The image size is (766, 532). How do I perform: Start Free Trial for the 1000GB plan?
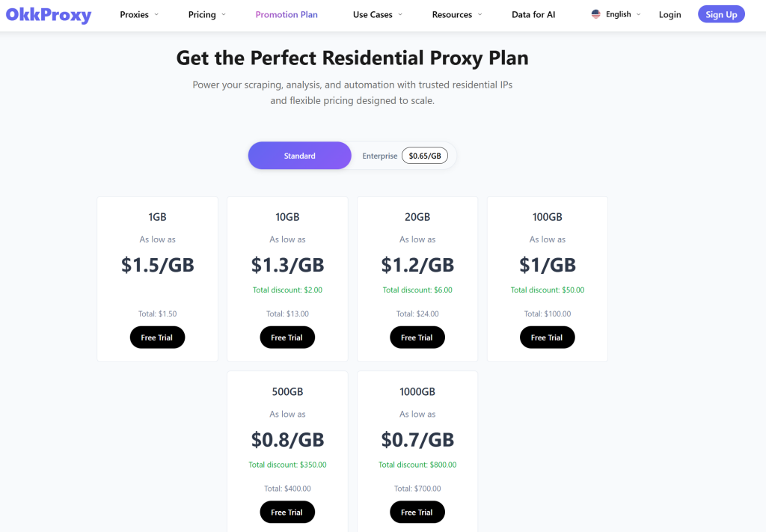(417, 512)
